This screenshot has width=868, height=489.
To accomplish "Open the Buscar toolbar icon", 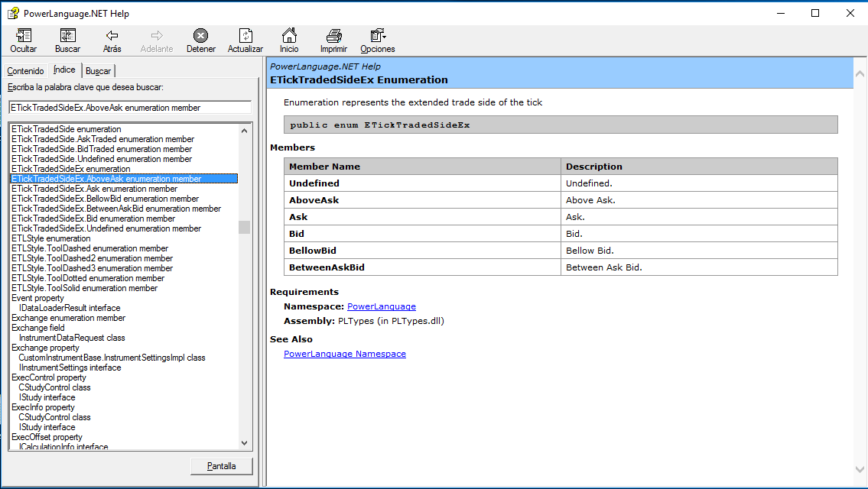I will 67,36.
